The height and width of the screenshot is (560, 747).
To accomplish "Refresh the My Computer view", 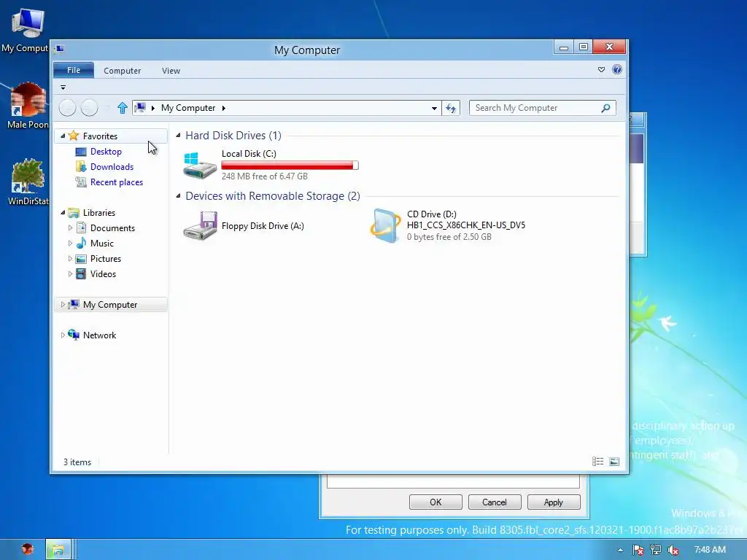I will click(451, 108).
